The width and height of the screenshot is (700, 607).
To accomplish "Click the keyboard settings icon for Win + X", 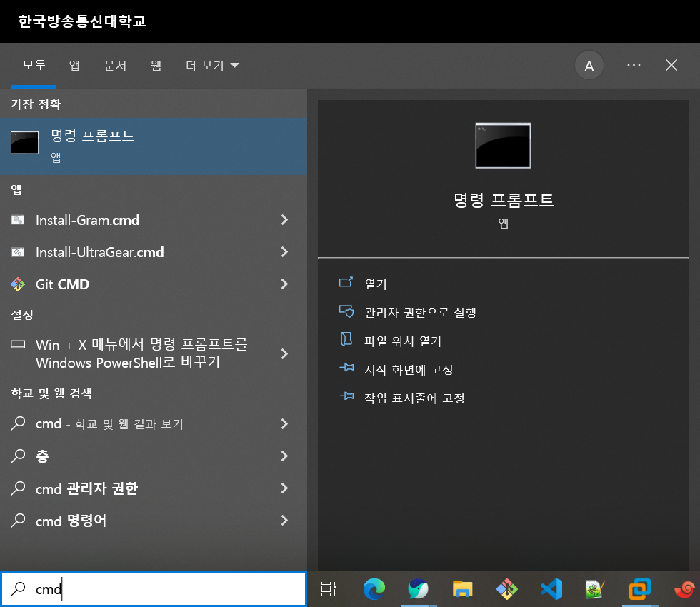I will pyautogui.click(x=18, y=344).
